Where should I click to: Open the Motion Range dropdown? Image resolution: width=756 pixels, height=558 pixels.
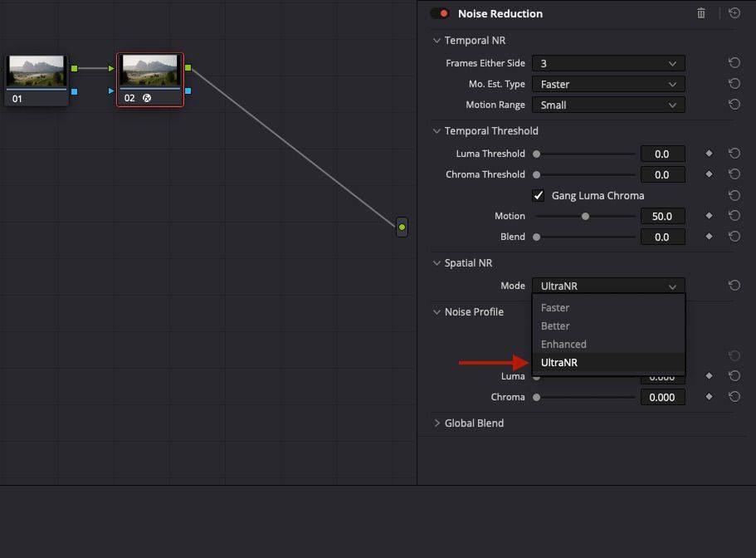(607, 105)
